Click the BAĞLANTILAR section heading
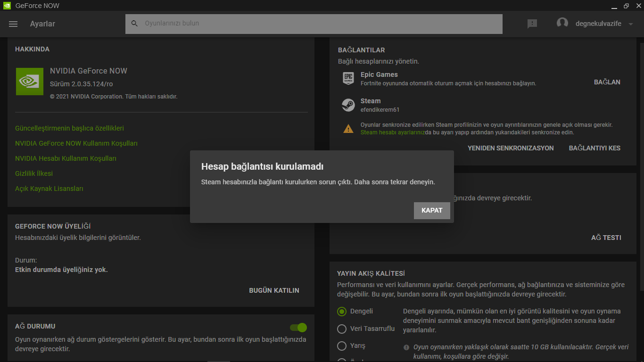Viewport: 644px width, 362px height. (x=361, y=50)
